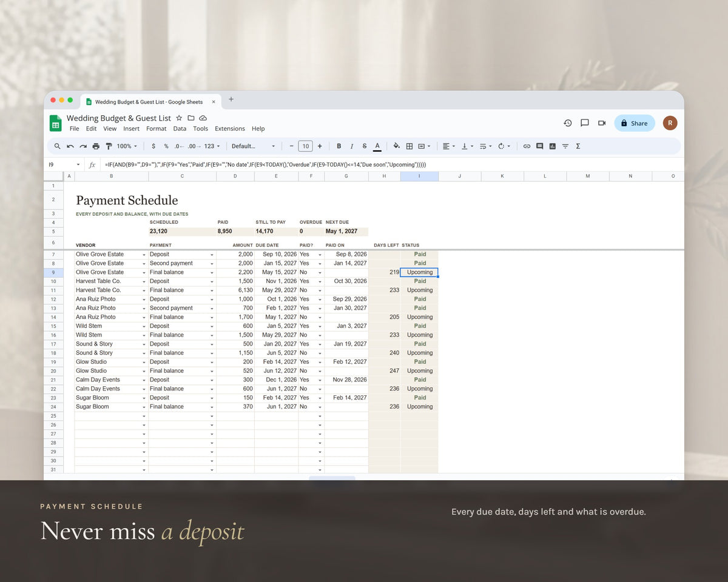This screenshot has width=728, height=582.
Task: Open payment dropdown for Second payment in row 8
Action: [212, 264]
